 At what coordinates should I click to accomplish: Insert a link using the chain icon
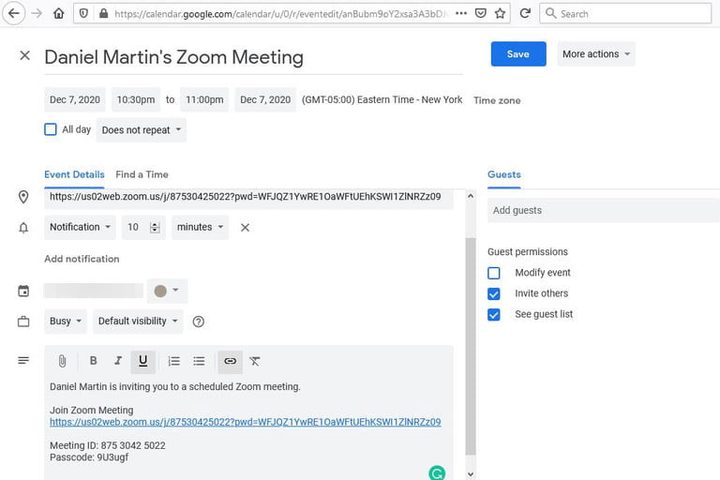coord(230,361)
